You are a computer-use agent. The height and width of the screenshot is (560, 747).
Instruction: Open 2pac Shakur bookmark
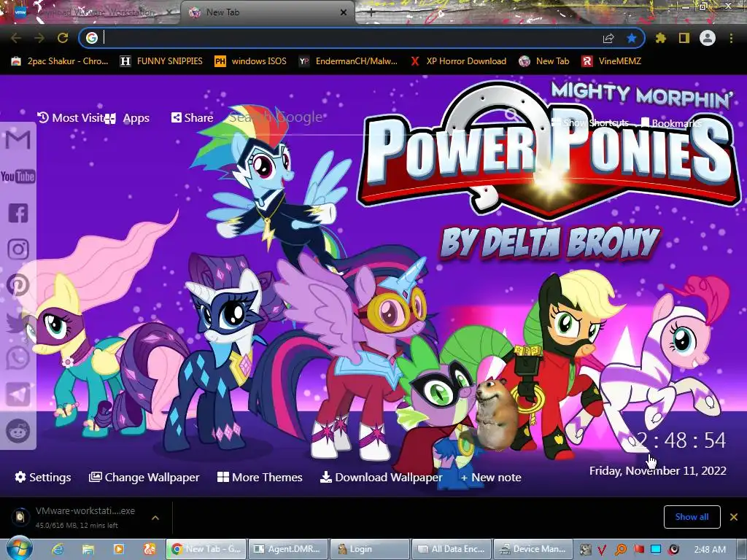(x=60, y=61)
